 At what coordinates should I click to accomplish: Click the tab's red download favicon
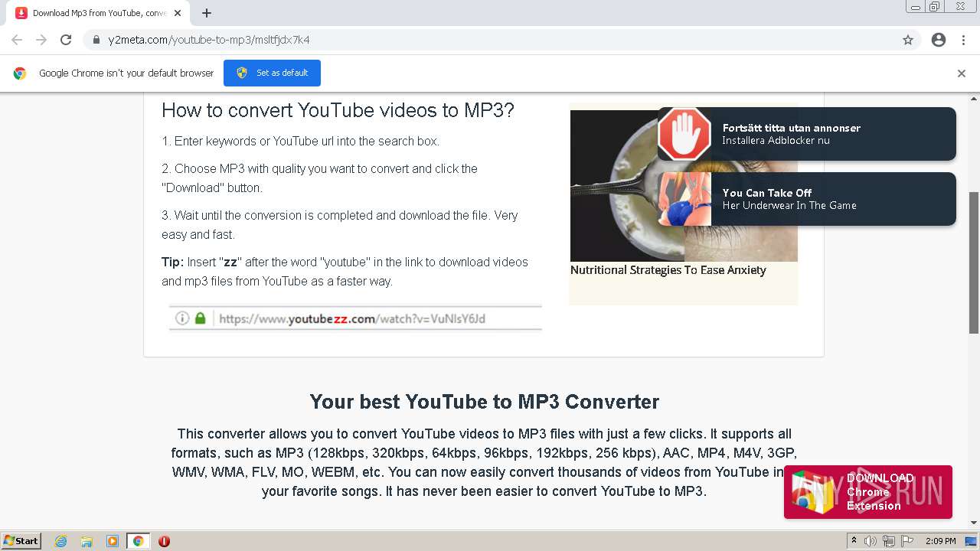21,13
